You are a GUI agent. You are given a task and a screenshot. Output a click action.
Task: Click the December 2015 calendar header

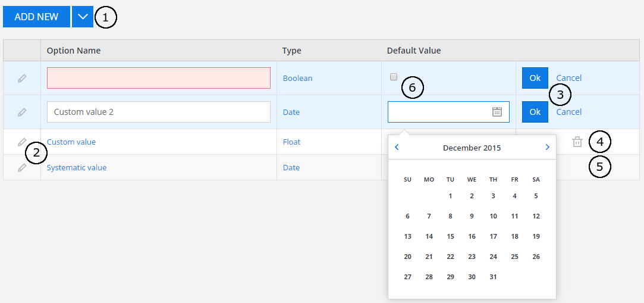472,148
